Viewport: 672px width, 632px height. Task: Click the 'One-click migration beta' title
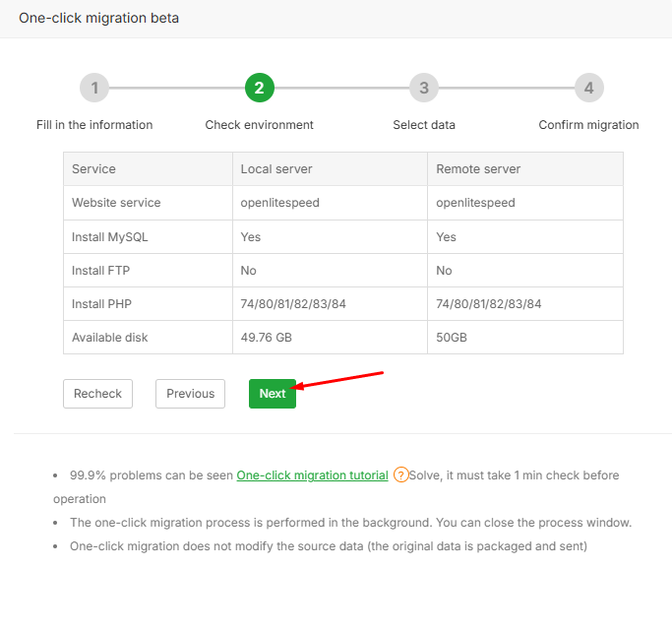point(98,19)
